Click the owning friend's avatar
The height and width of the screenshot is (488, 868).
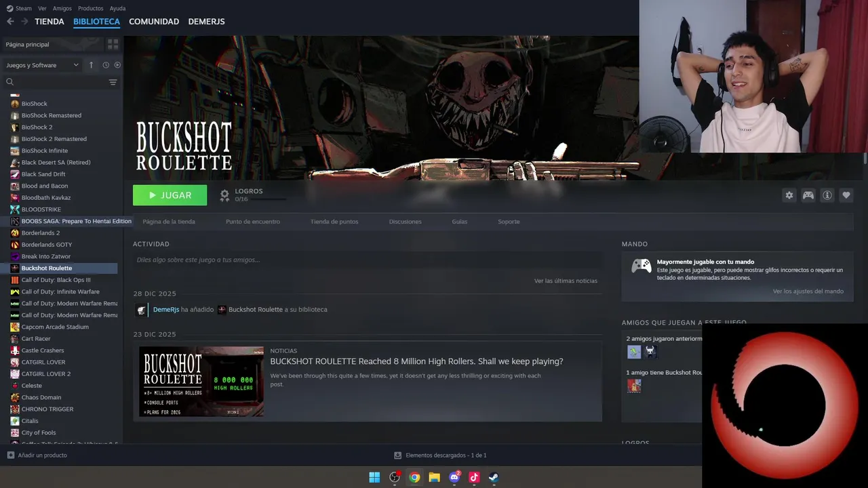pos(634,386)
